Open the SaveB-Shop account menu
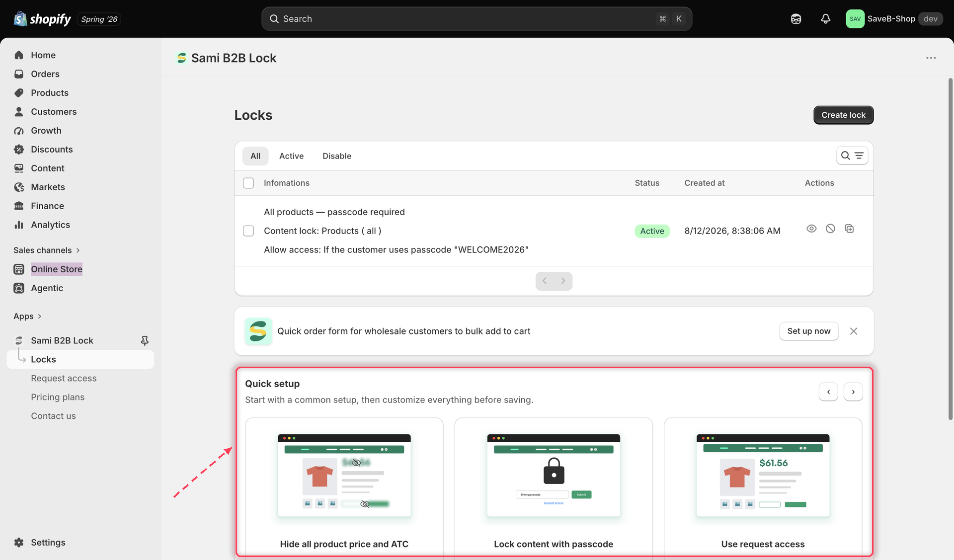The image size is (954, 560). 894,19
